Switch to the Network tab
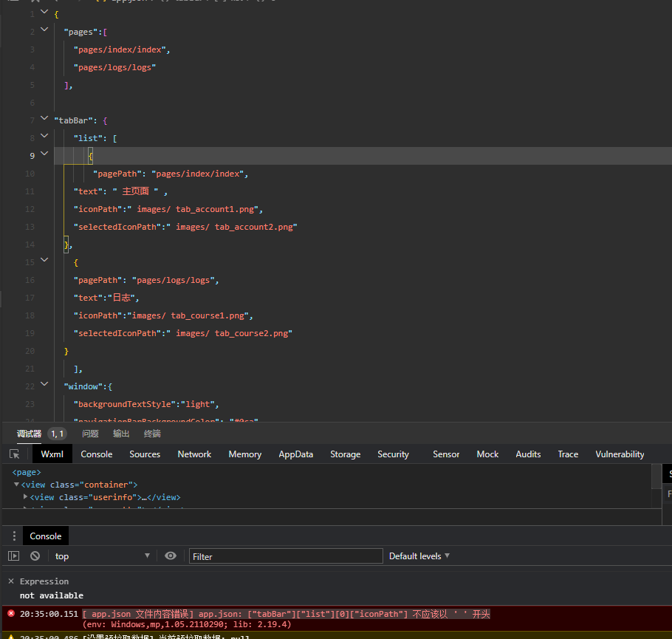 pyautogui.click(x=194, y=454)
